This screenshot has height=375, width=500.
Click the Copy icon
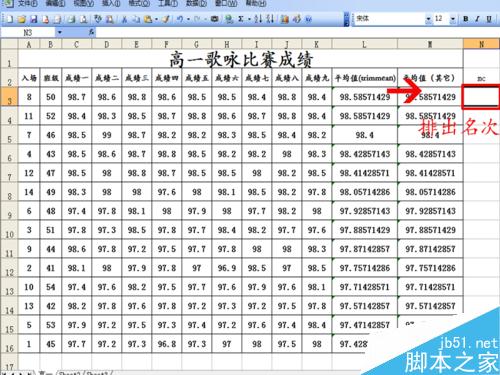tap(136, 19)
